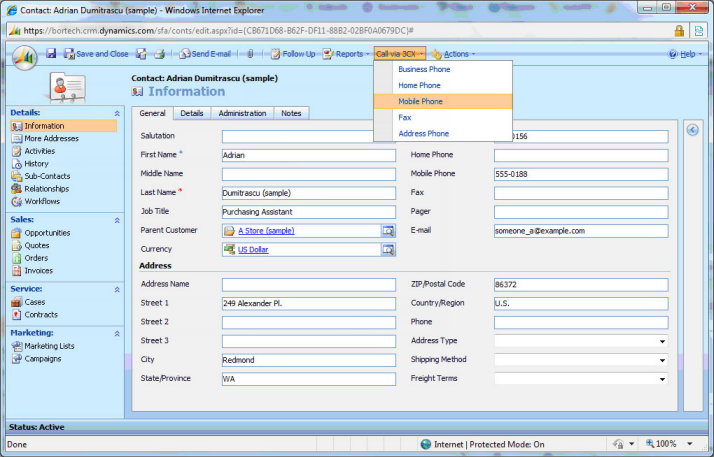
Task: Click Save and Close button
Action: click(x=96, y=54)
